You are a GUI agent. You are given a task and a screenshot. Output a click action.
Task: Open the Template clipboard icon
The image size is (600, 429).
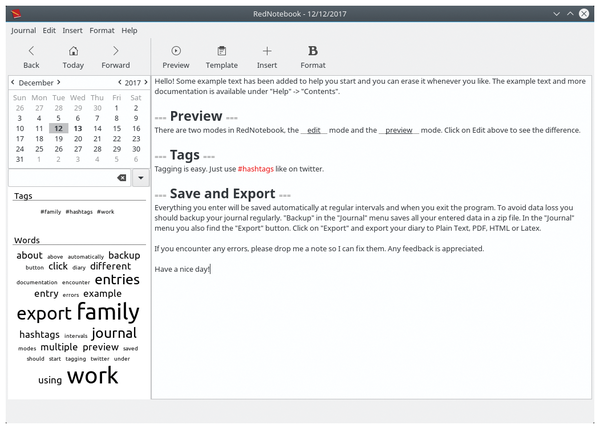[x=222, y=51]
